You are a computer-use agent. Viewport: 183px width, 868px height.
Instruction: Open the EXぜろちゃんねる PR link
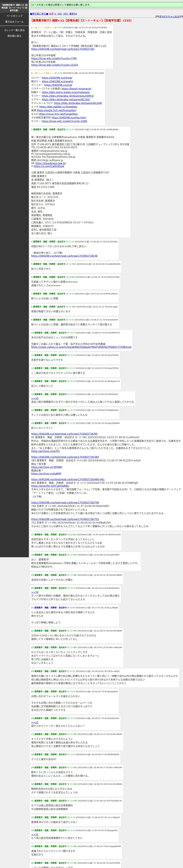[x=170, y=16]
